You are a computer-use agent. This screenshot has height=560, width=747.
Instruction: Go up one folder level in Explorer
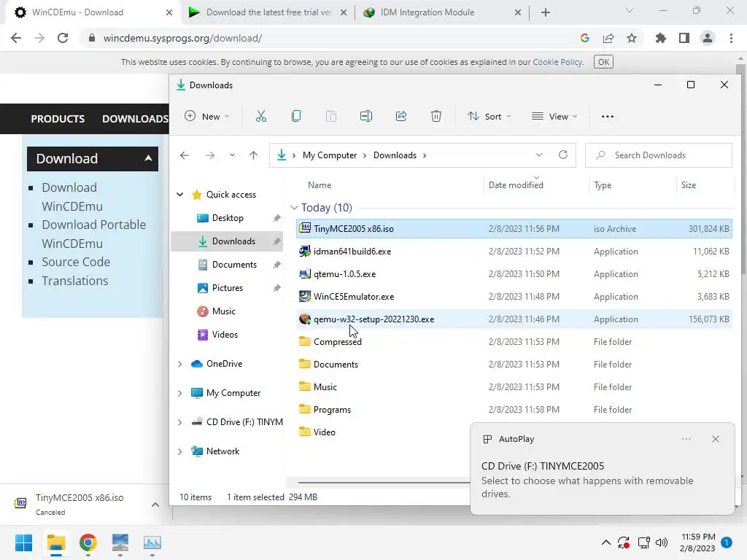point(253,155)
